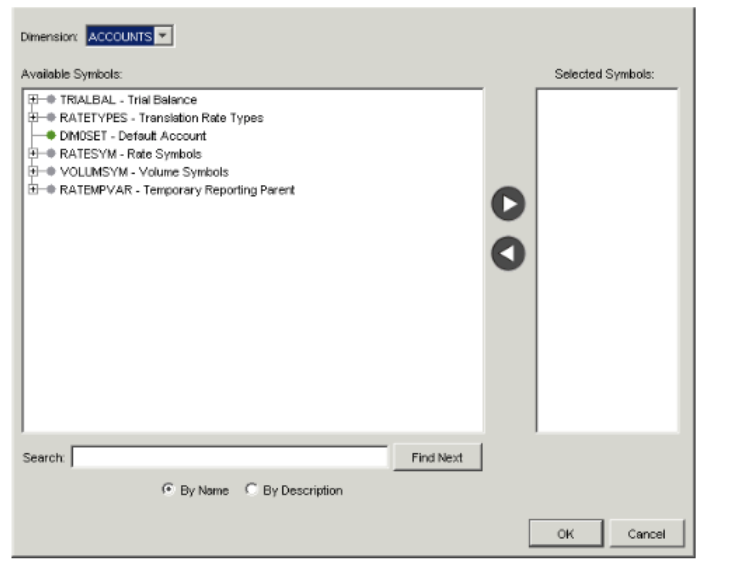This screenshot has height=574, width=744.
Task: Select the By Name radio button
Action: (169, 490)
